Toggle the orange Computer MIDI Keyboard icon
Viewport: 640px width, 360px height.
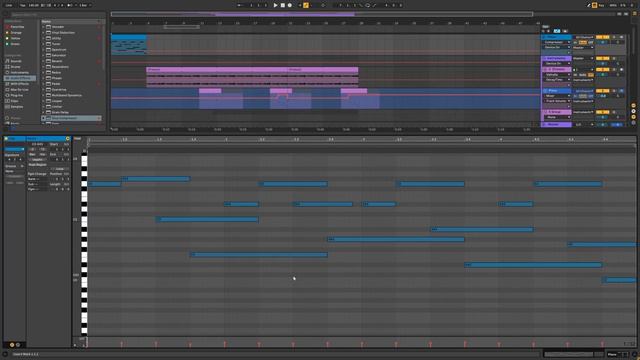click(x=595, y=5)
